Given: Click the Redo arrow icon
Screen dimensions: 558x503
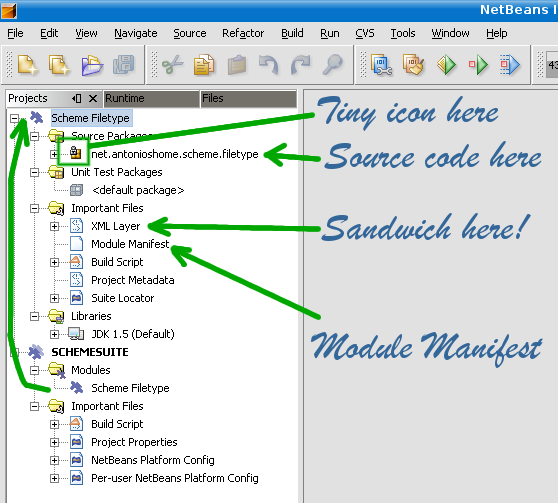Looking at the screenshot, I should tap(301, 65).
